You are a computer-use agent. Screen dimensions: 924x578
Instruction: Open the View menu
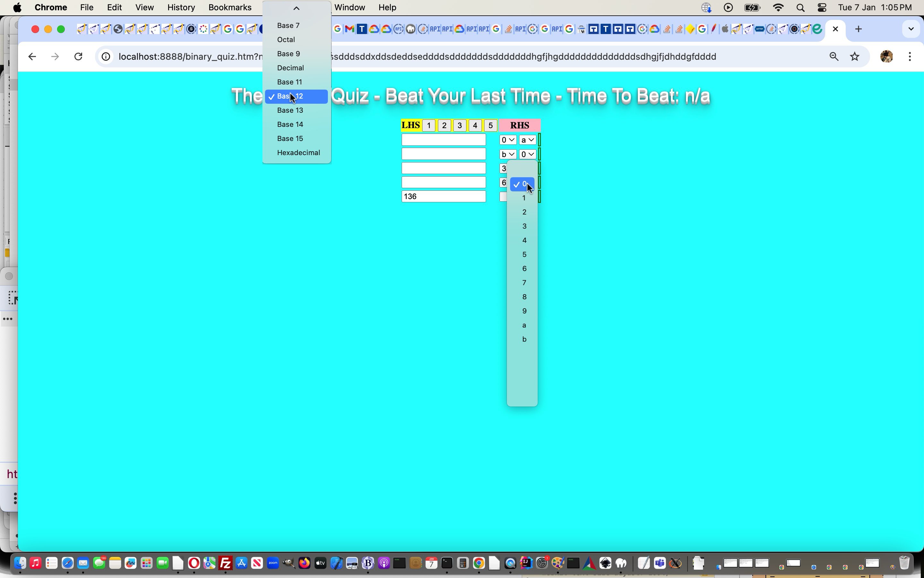pyautogui.click(x=144, y=8)
